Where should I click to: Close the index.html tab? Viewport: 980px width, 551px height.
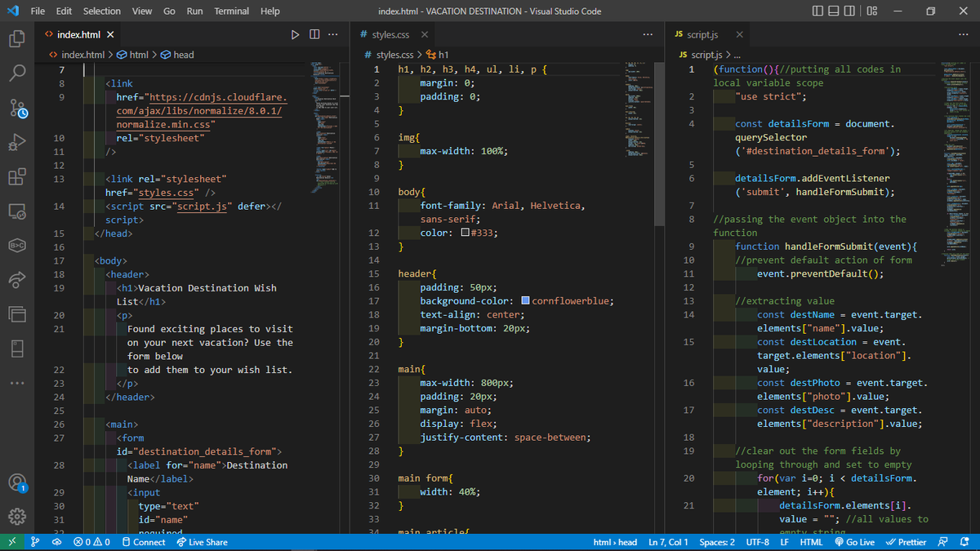[110, 34]
